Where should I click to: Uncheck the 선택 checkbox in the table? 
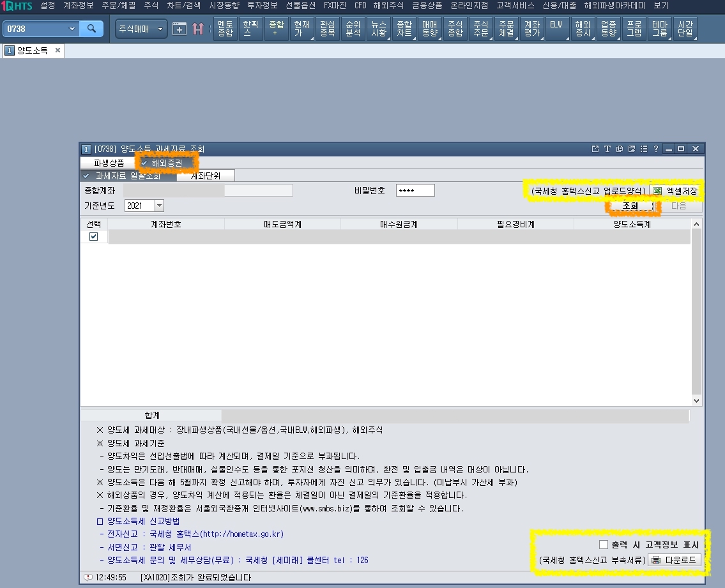(x=93, y=236)
